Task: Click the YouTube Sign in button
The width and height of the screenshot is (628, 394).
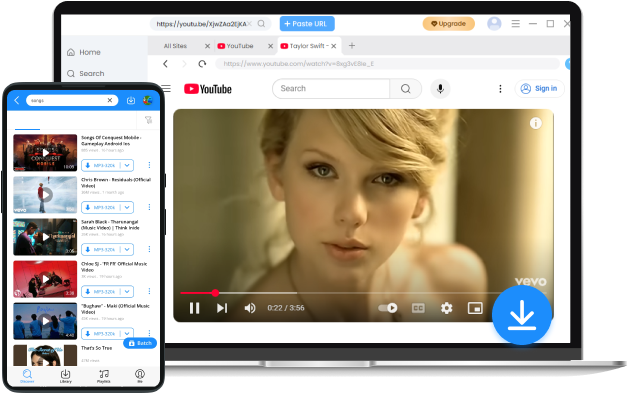Action: click(x=539, y=88)
